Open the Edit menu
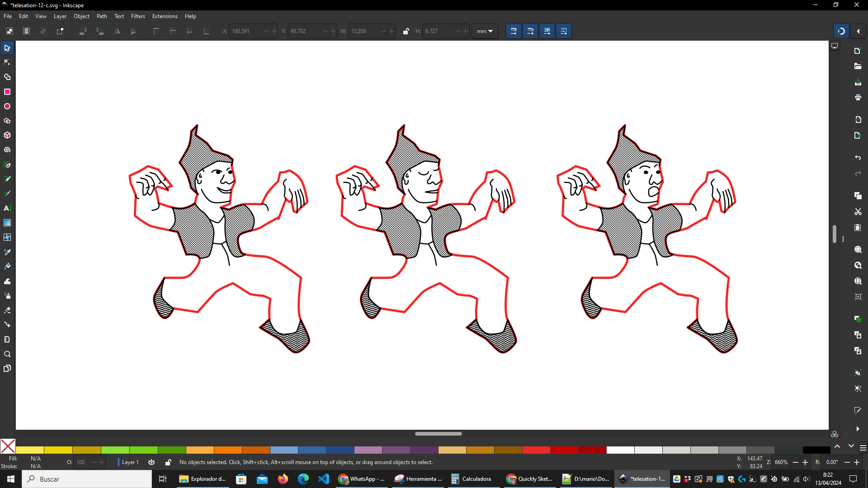868x488 pixels. (x=24, y=16)
